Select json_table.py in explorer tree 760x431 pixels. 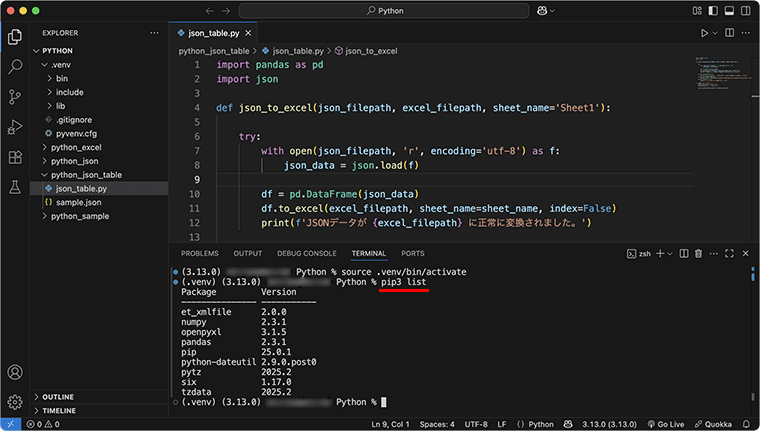click(99, 189)
